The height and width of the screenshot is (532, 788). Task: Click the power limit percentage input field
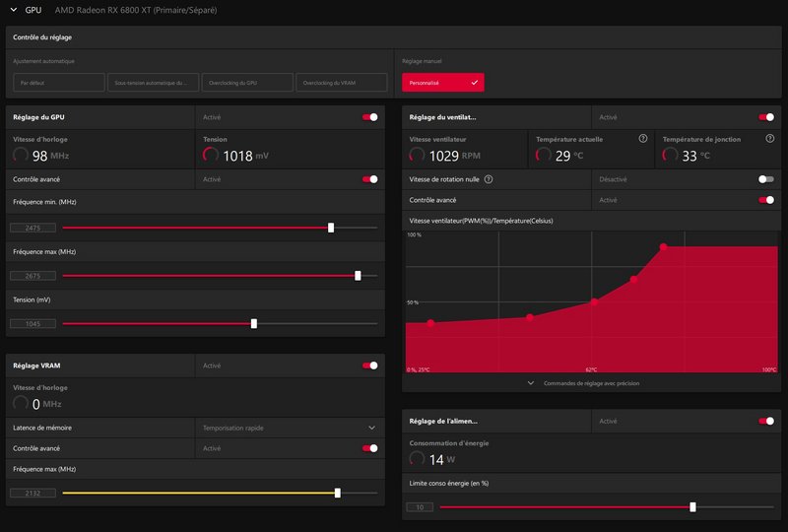[x=420, y=506]
